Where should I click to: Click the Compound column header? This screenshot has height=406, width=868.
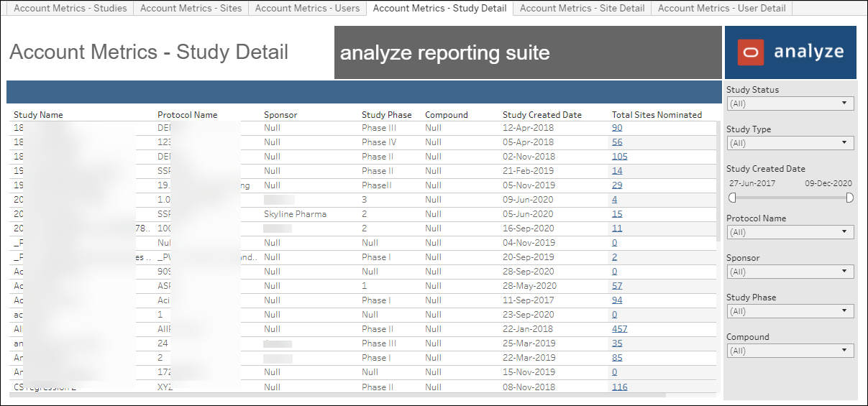coord(447,115)
